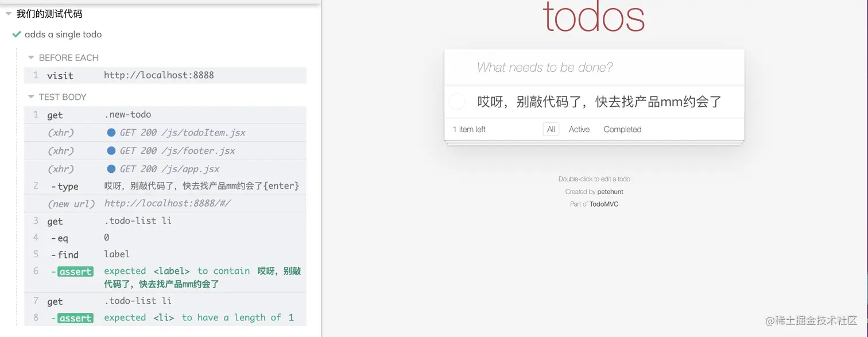Select the Active filter
This screenshot has height=337, width=868.
click(x=579, y=129)
